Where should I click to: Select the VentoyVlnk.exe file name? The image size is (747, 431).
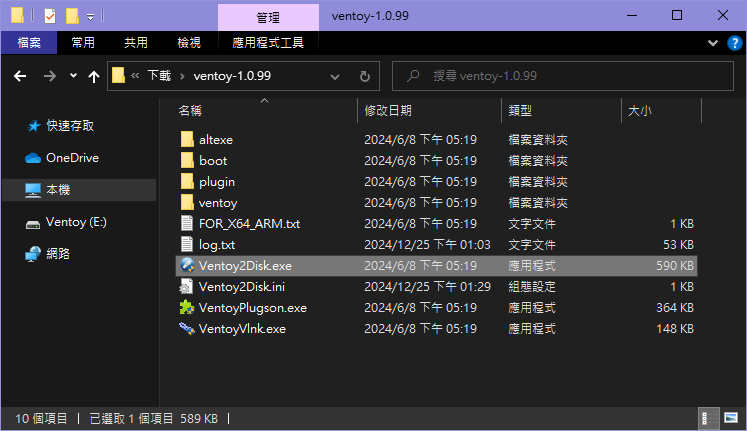[x=242, y=329]
